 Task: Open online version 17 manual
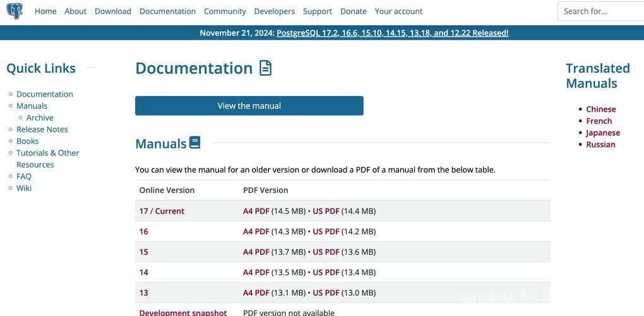click(x=143, y=211)
